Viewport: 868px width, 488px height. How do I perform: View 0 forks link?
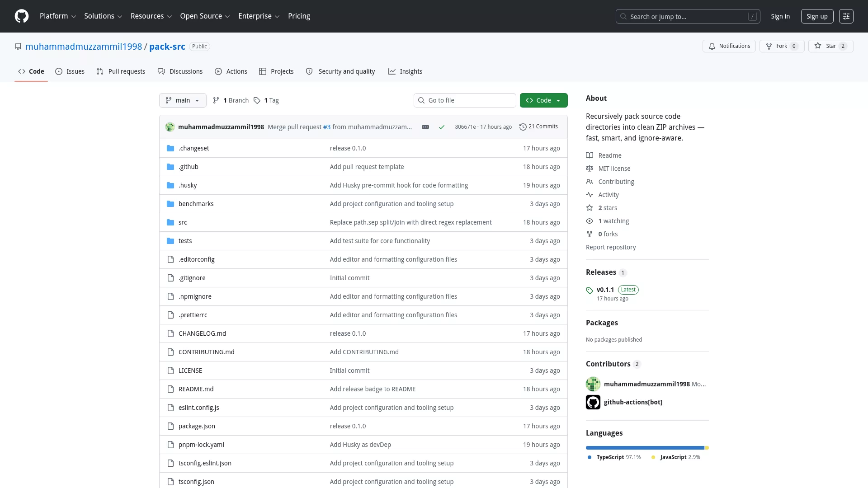(602, 234)
